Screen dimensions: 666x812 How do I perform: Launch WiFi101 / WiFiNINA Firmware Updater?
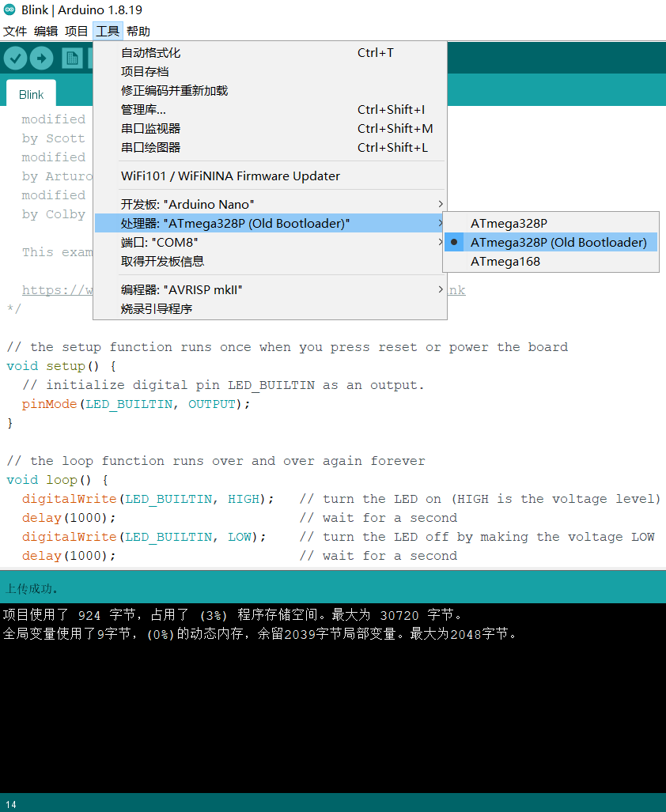point(270,176)
